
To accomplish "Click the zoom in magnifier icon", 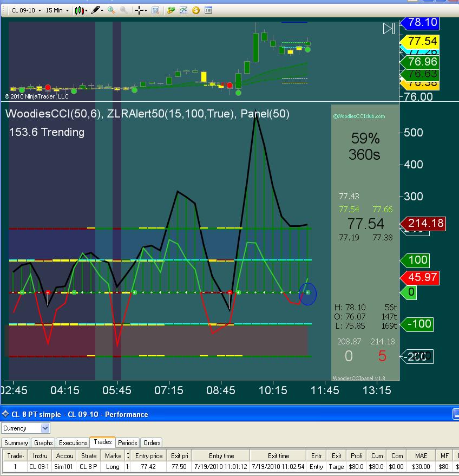I will tap(112, 10).
